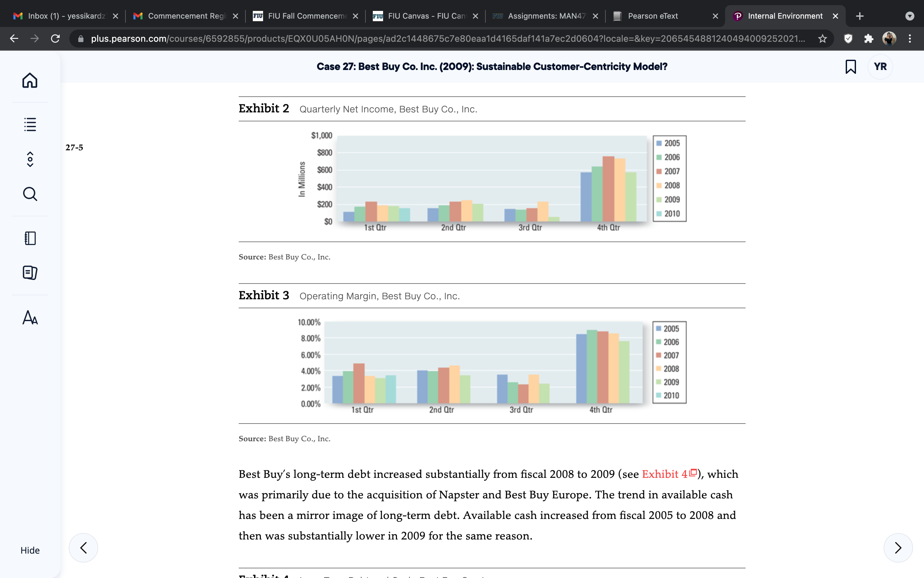The image size is (924, 578).
Task: Click the browser forward arrow
Action: [35, 39]
